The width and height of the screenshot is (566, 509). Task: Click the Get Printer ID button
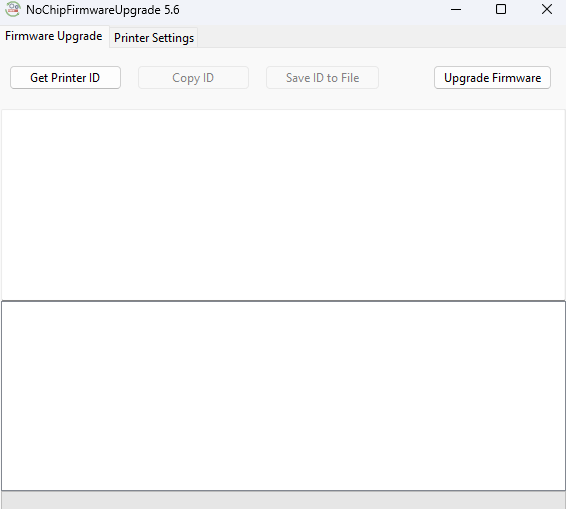point(65,78)
